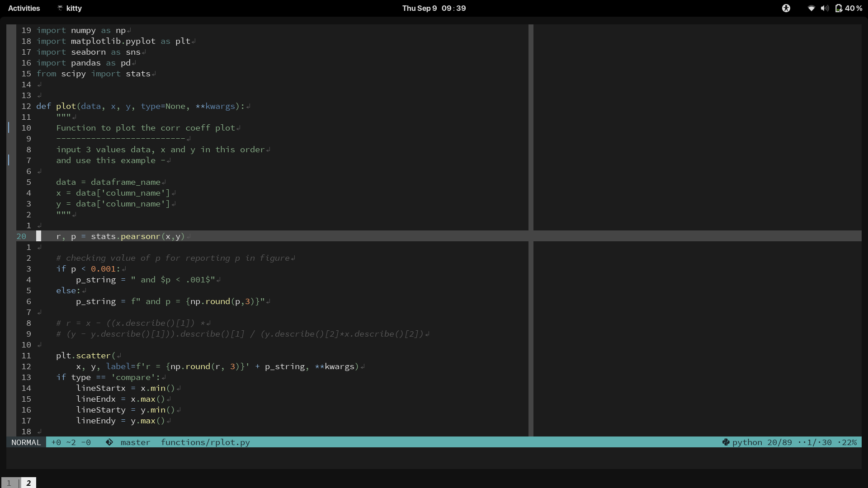The height and width of the screenshot is (488, 868).
Task: Click the master branch label
Action: click(135, 442)
